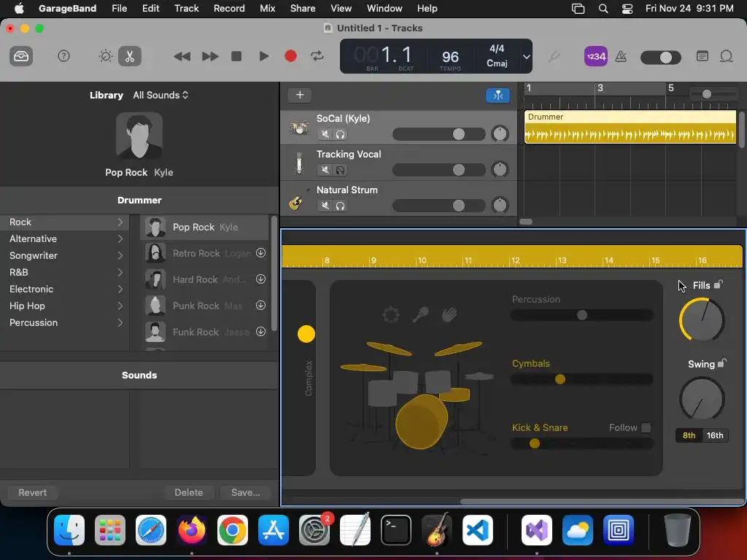The width and height of the screenshot is (747, 560).
Task: Add a new track with plus button
Action: (300, 95)
